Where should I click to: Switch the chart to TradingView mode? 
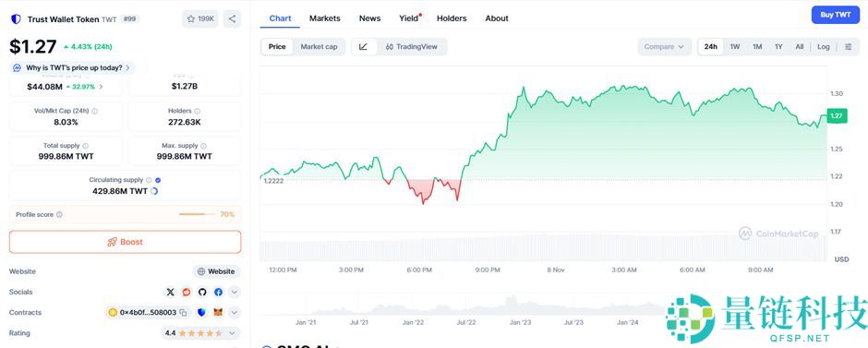click(412, 47)
